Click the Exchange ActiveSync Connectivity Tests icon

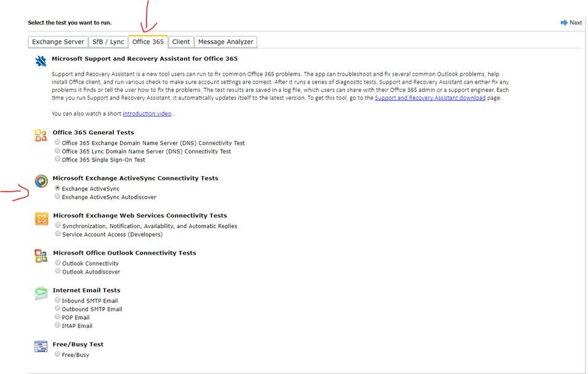coord(41,181)
